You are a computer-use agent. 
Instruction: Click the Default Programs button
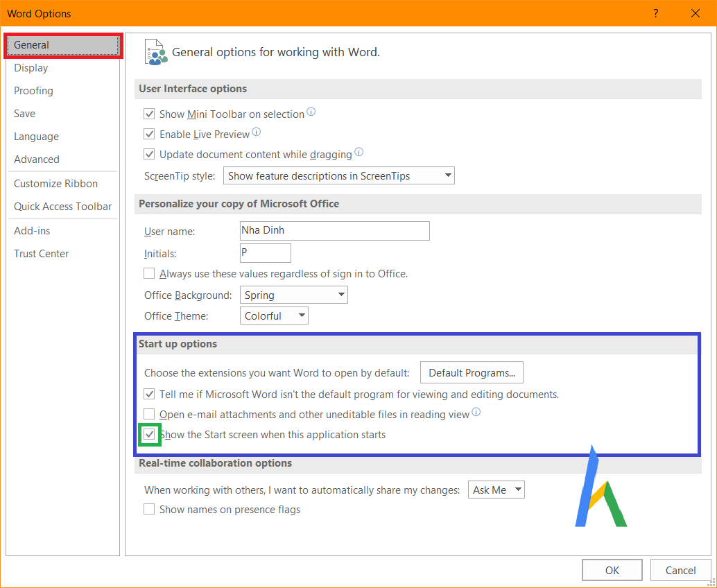pos(472,372)
